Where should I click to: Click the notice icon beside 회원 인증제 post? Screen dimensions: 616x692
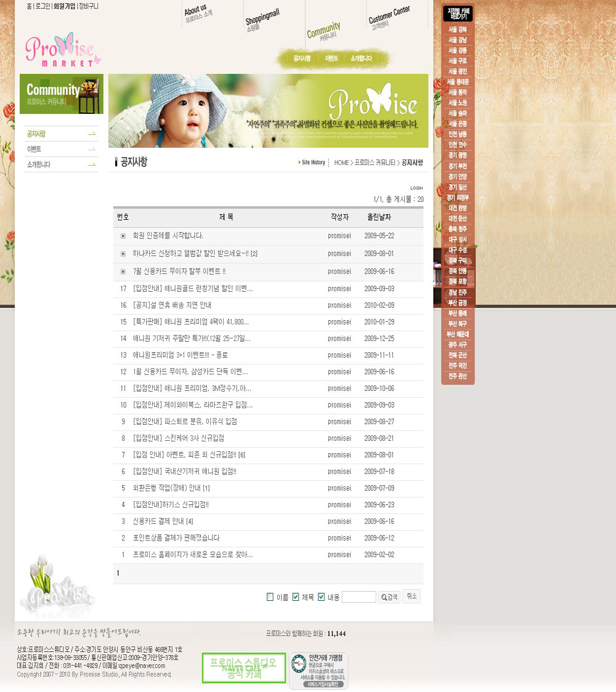coord(123,236)
